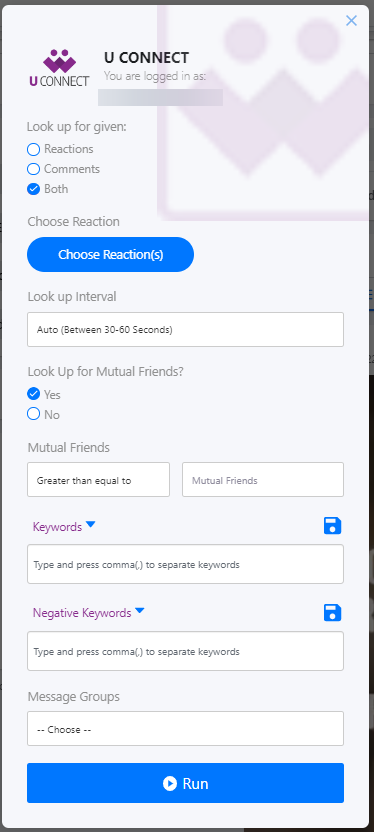Click into the Keywords input box
Viewport: 374px width, 832px height.
[185, 564]
